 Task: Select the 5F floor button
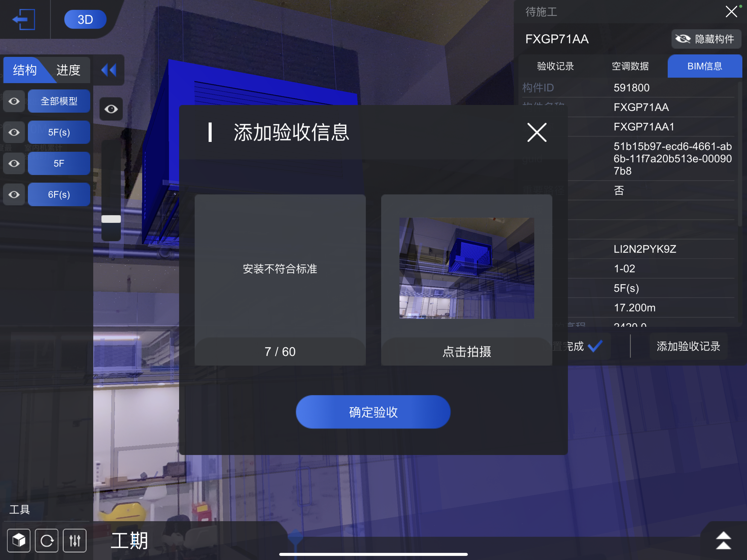tap(59, 163)
